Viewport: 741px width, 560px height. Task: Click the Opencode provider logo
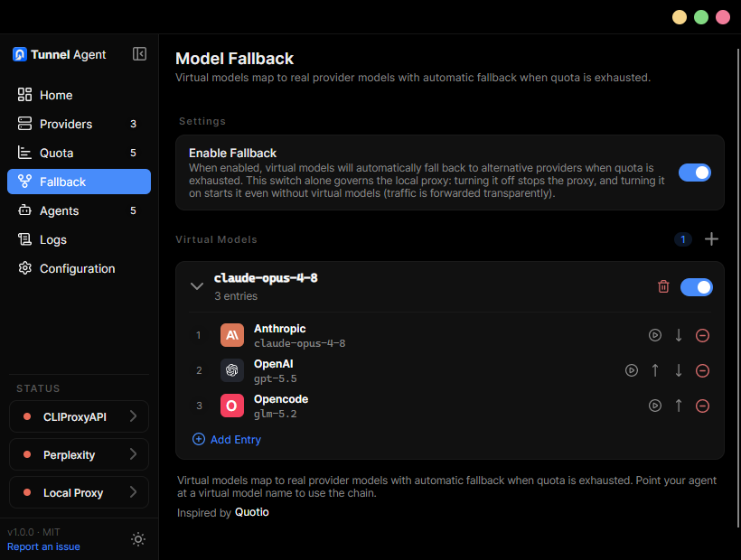(x=232, y=406)
